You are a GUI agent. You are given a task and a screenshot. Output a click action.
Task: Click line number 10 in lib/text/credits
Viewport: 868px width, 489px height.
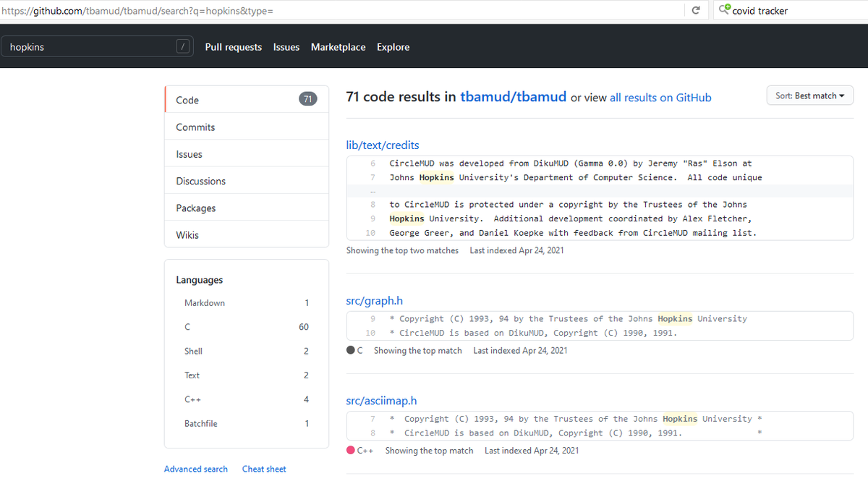coord(370,233)
